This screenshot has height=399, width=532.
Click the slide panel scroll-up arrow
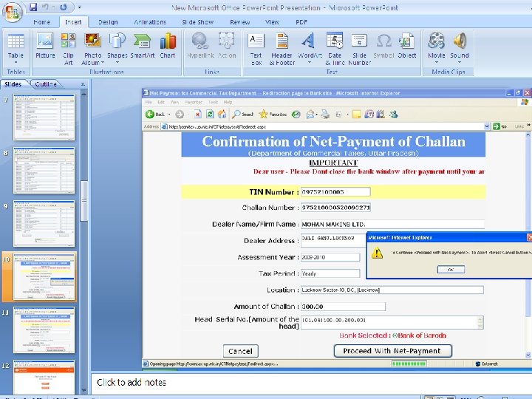[83, 94]
